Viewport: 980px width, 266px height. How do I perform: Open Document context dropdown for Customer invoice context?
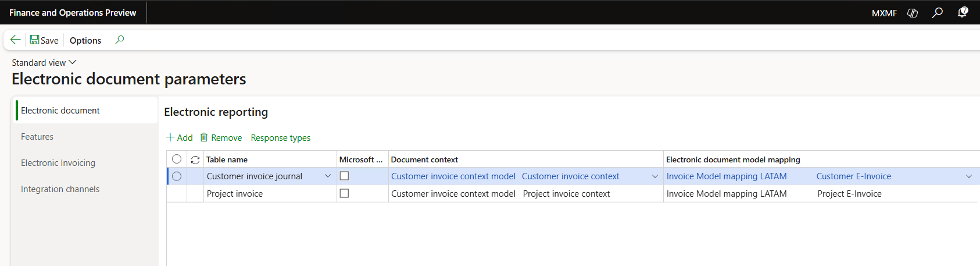(x=655, y=176)
